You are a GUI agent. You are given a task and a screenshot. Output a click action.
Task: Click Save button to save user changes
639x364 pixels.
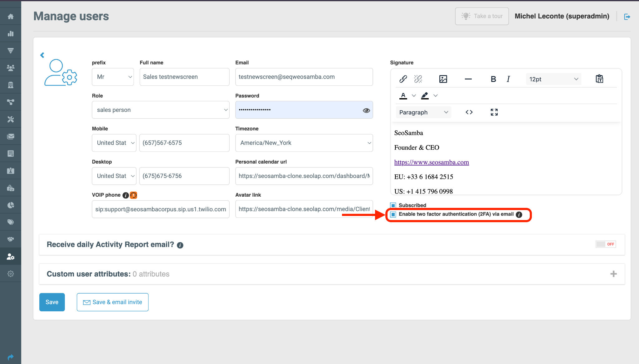click(52, 302)
